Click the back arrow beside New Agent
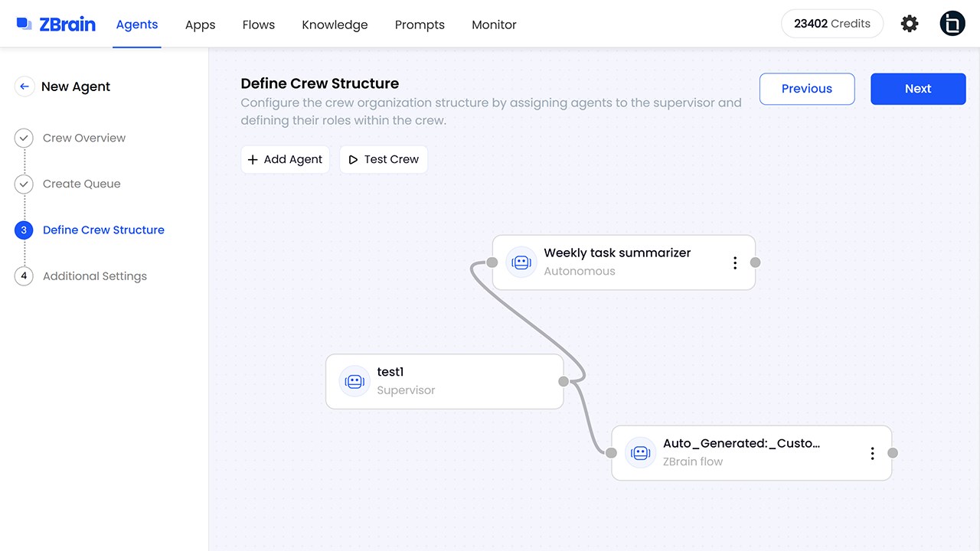The width and height of the screenshot is (980, 551). tap(24, 86)
